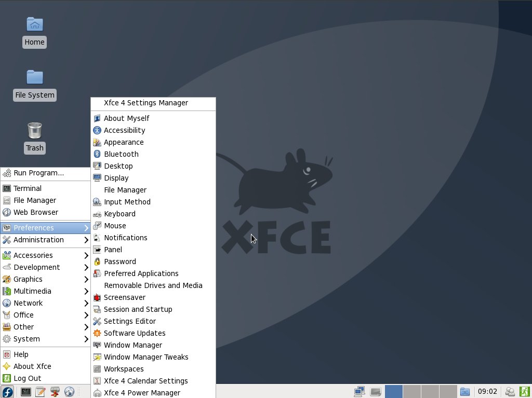This screenshot has width=532, height=398.
Task: Expand the System submenu
Action: click(x=46, y=339)
